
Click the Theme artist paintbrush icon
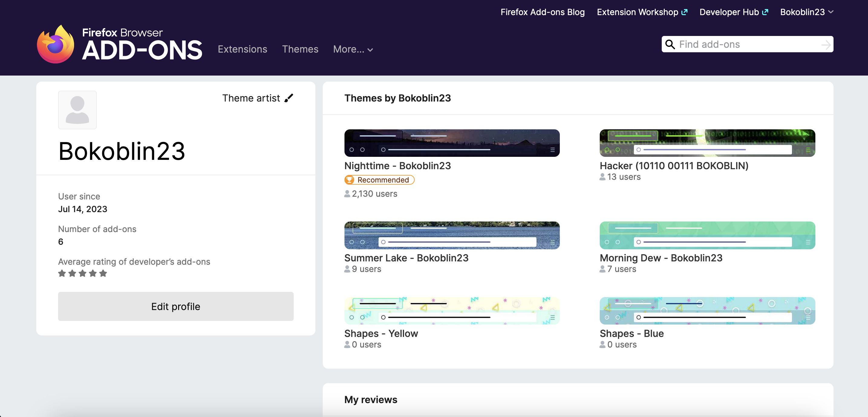pyautogui.click(x=289, y=98)
